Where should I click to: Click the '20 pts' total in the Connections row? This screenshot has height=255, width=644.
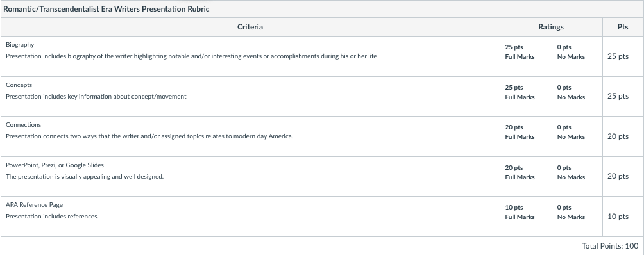coord(618,136)
